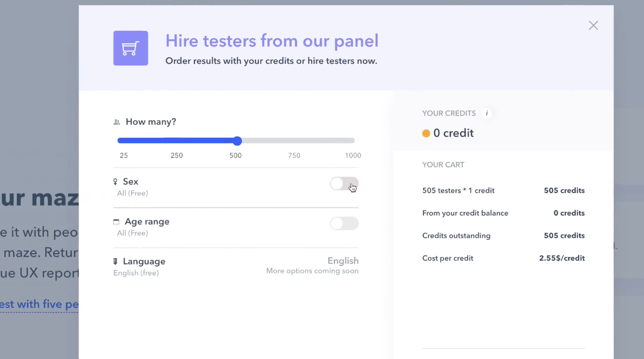Click the female symbol icon beside Sex
The image size is (644, 359).
115,182
